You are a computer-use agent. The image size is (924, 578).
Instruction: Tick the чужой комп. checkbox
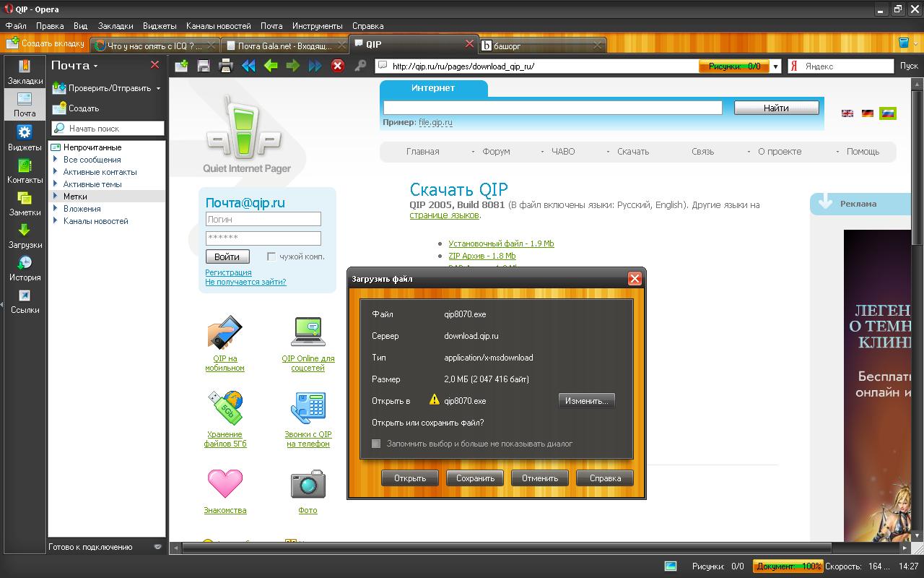tap(271, 256)
